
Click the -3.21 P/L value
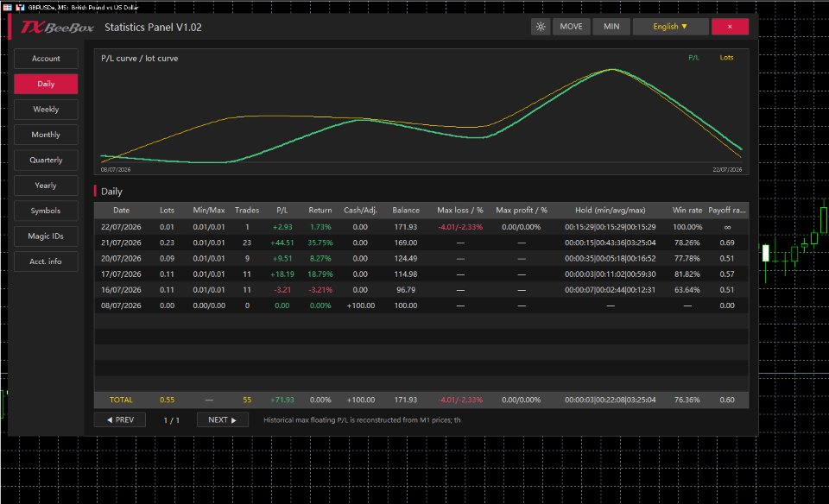282,290
